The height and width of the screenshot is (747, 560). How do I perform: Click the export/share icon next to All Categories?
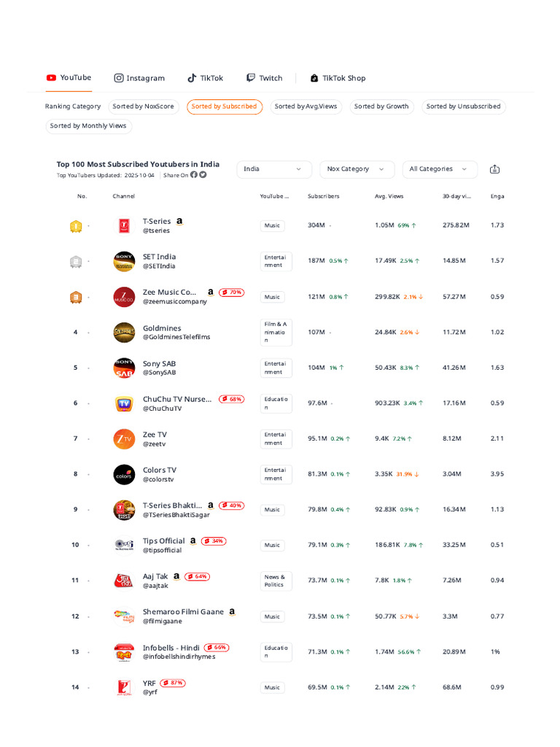(x=494, y=169)
